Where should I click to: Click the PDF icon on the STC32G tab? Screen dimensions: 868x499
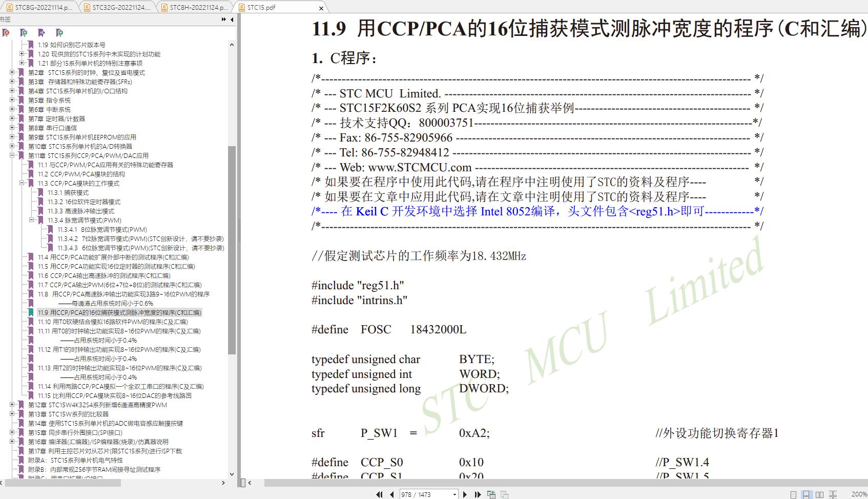point(87,7)
